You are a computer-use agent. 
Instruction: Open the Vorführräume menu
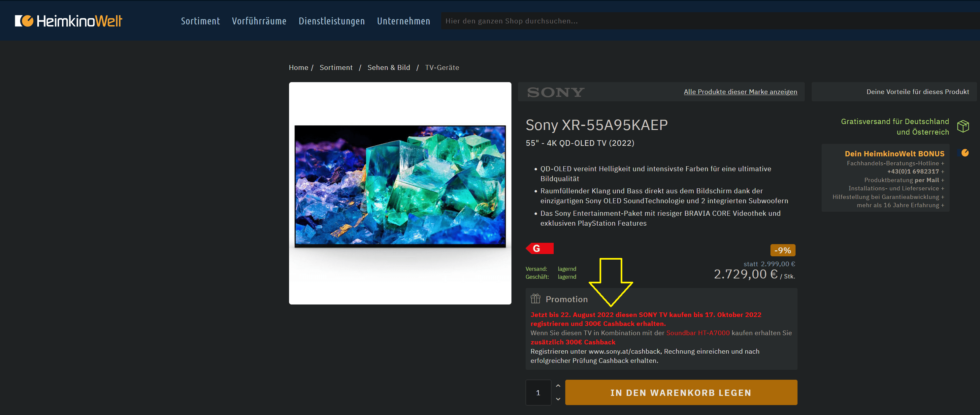[259, 21]
